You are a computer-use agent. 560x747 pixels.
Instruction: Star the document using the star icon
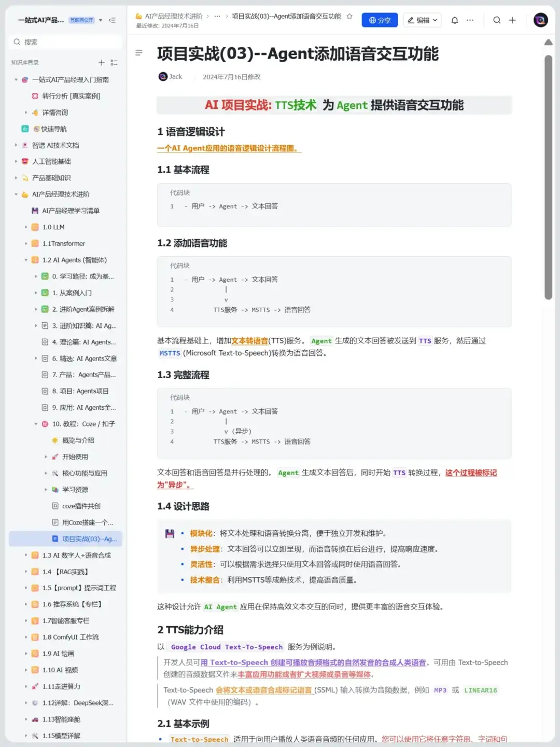(349, 16)
